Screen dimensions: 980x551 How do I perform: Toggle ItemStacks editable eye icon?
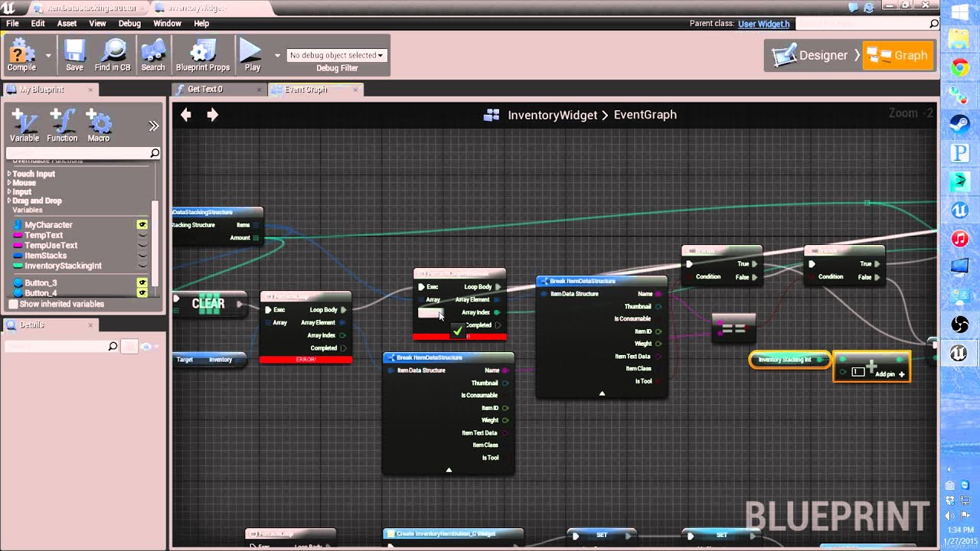(142, 256)
